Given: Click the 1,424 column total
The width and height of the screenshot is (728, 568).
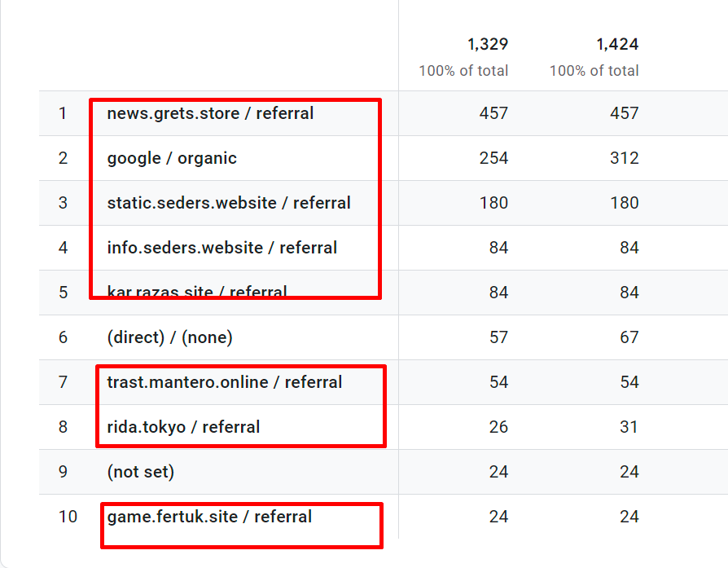Looking at the screenshot, I should point(616,44).
